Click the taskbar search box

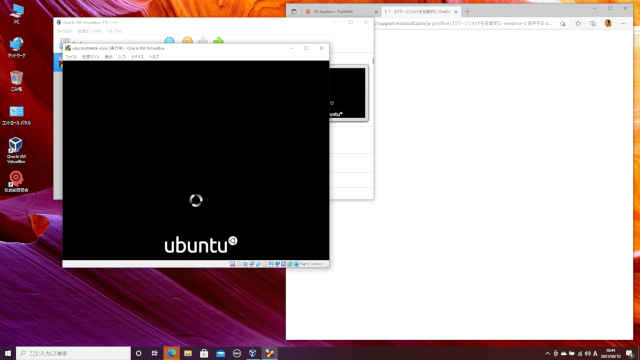click(73, 353)
